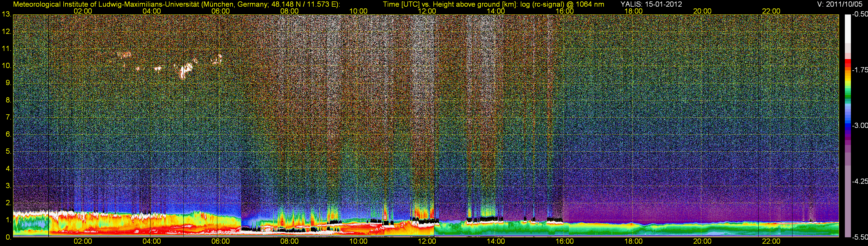Click the Meteorological Institute of Ludwig-Maximilians-Universität title
The image size is (868, 246).
click(x=106, y=4)
